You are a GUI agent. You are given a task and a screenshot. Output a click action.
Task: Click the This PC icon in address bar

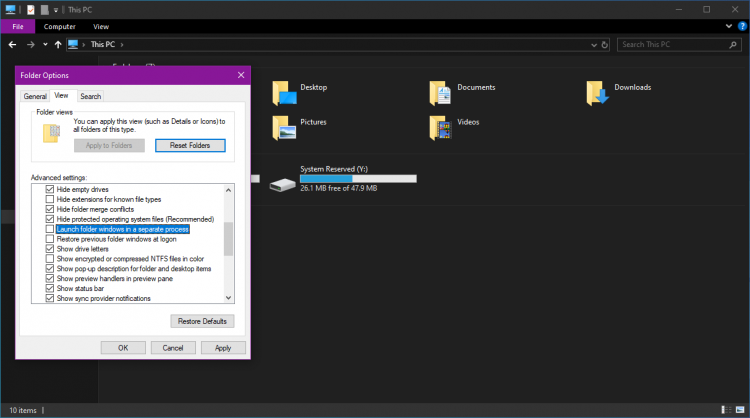pyautogui.click(x=73, y=44)
